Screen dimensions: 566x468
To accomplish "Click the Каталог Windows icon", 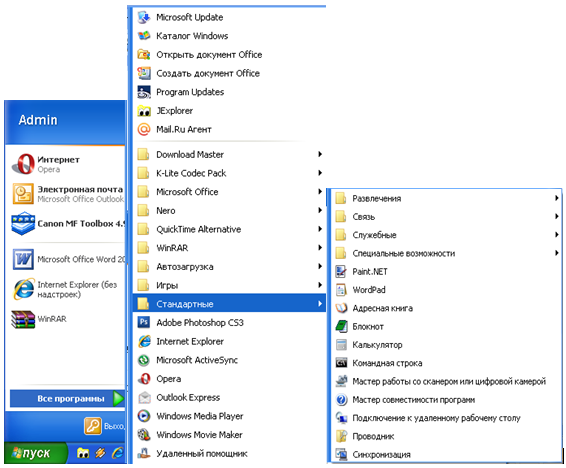I will [144, 36].
